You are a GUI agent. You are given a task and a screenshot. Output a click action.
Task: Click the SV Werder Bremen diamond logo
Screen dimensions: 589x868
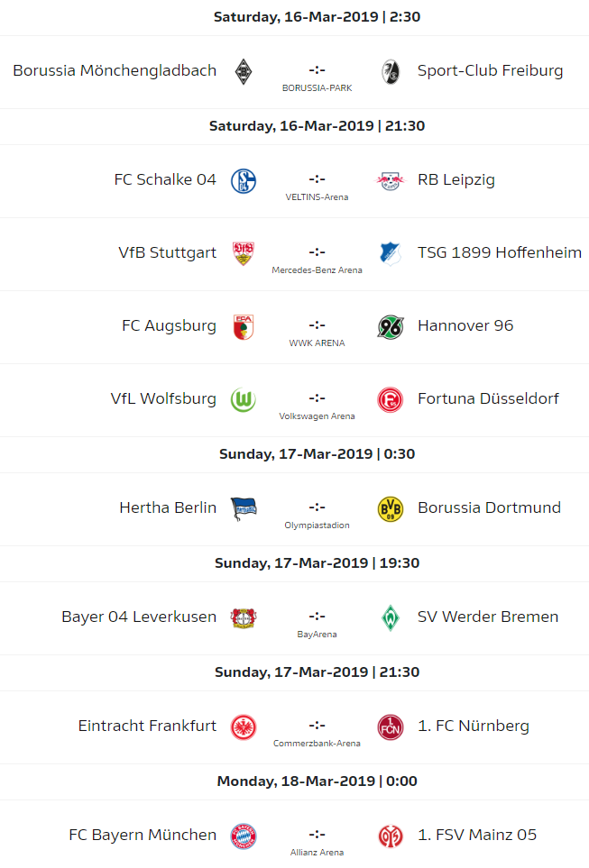pyautogui.click(x=391, y=617)
